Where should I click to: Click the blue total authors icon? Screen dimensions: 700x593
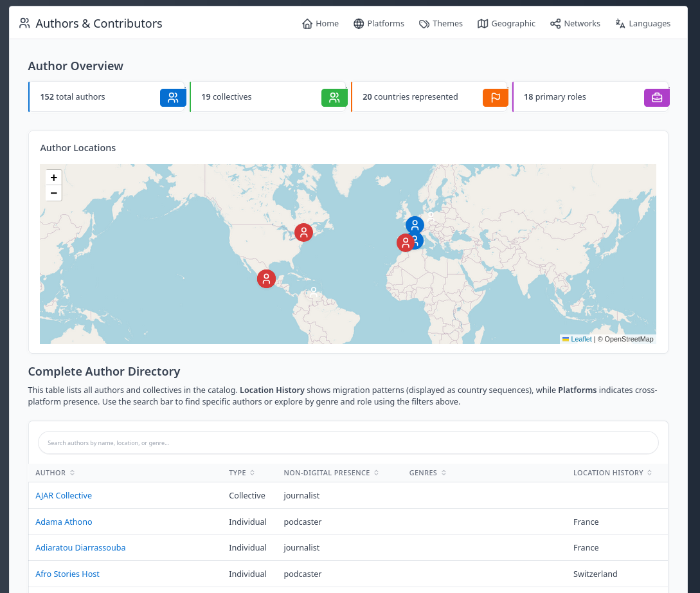pos(173,98)
